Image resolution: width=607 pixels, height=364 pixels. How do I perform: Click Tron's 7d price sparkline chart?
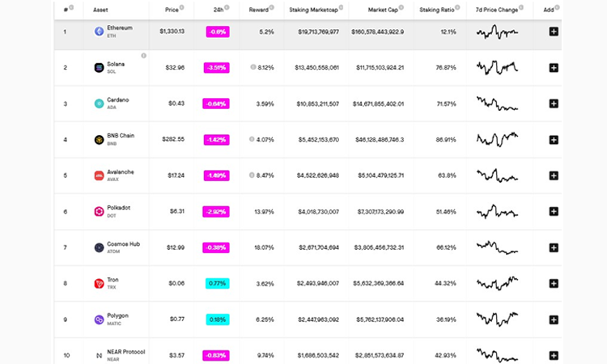[x=497, y=284]
